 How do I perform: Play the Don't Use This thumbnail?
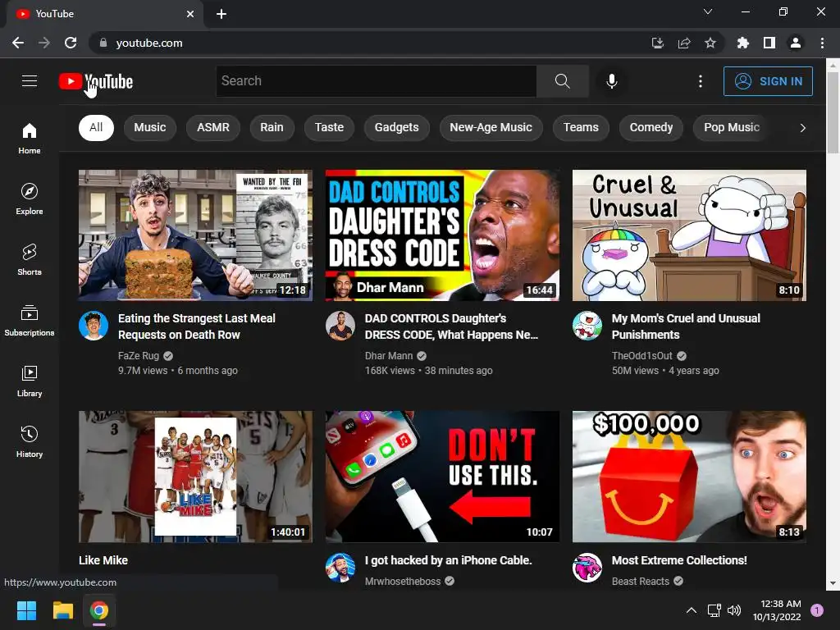(442, 477)
